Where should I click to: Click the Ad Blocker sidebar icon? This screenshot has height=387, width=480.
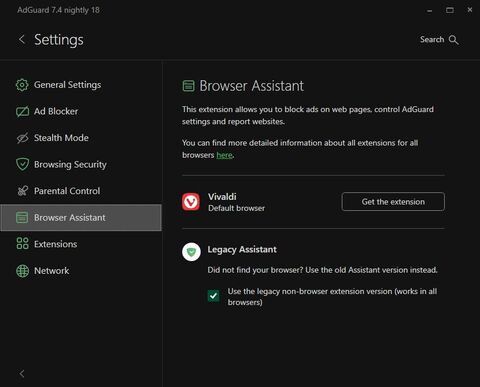click(22, 111)
